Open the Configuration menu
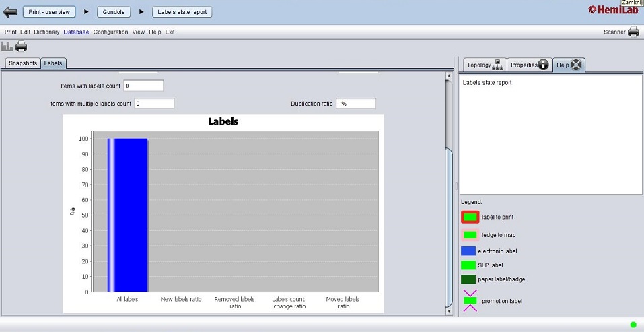Viewport: 644px width, 332px height. coord(110,32)
